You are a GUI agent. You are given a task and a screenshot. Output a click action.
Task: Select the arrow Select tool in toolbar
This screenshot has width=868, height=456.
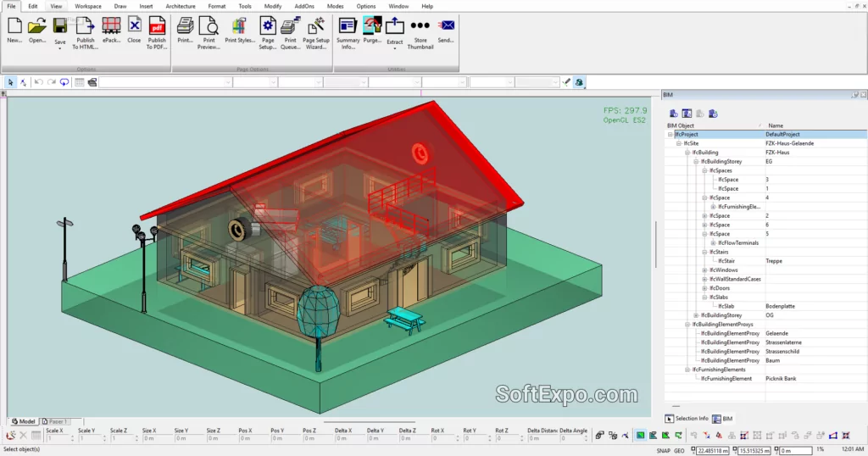pos(10,82)
